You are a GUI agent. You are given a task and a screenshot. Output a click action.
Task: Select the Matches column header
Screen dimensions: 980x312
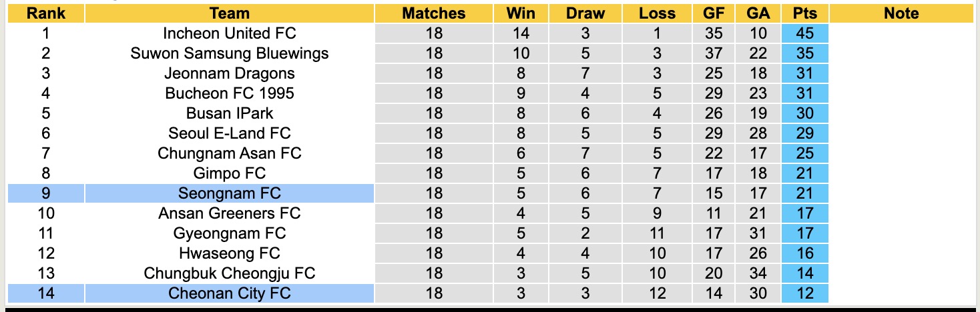pyautogui.click(x=434, y=13)
